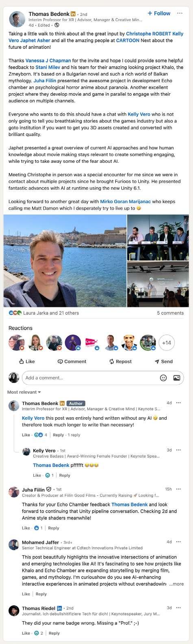The image size is (193, 644).
Task: View the 5 comments count link
Action: coord(170,313)
